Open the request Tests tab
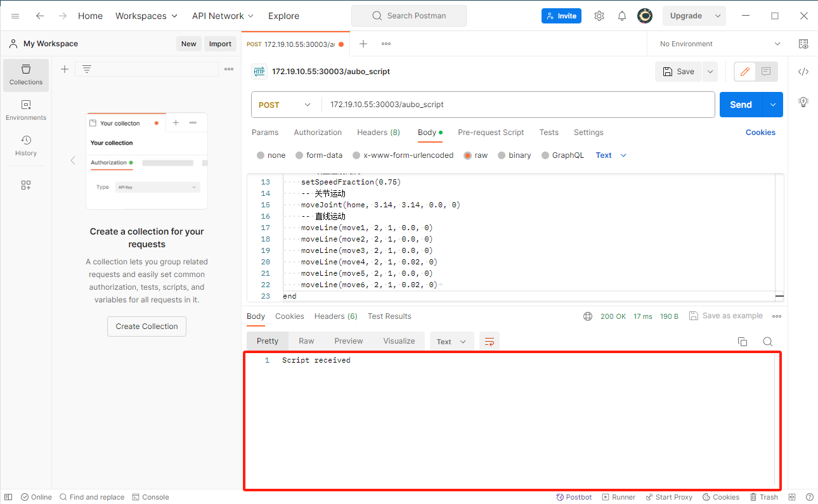The height and width of the screenshot is (504, 818). (549, 132)
